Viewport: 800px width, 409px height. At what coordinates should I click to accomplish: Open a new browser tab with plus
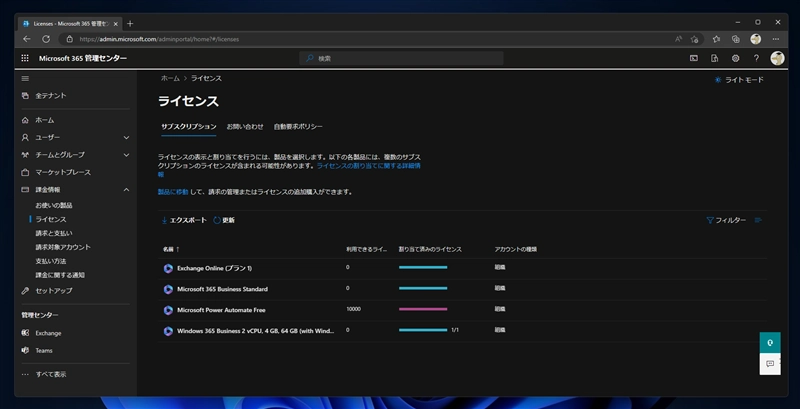[x=130, y=23]
